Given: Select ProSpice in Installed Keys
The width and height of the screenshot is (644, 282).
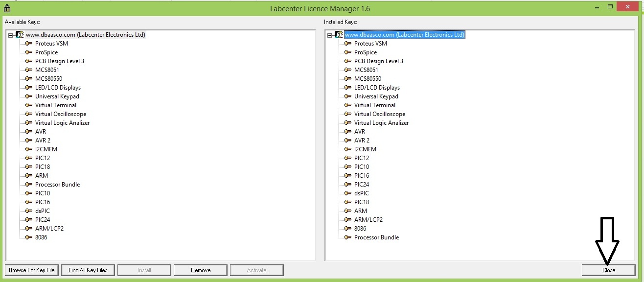Looking at the screenshot, I should pos(366,52).
